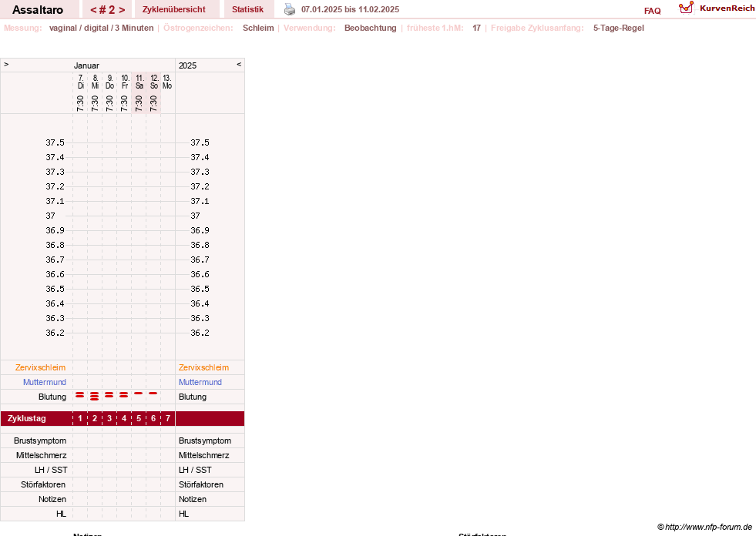Click the left 36.2 temperature scale label
Screen dimensions: 756x536
point(55,333)
